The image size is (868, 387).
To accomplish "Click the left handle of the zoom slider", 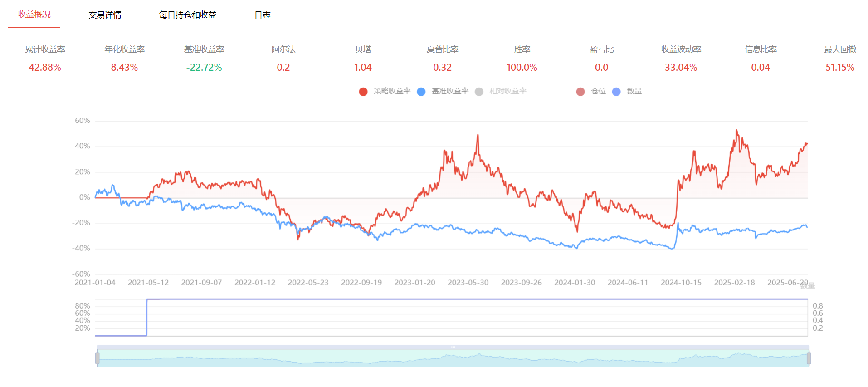I will [98, 358].
